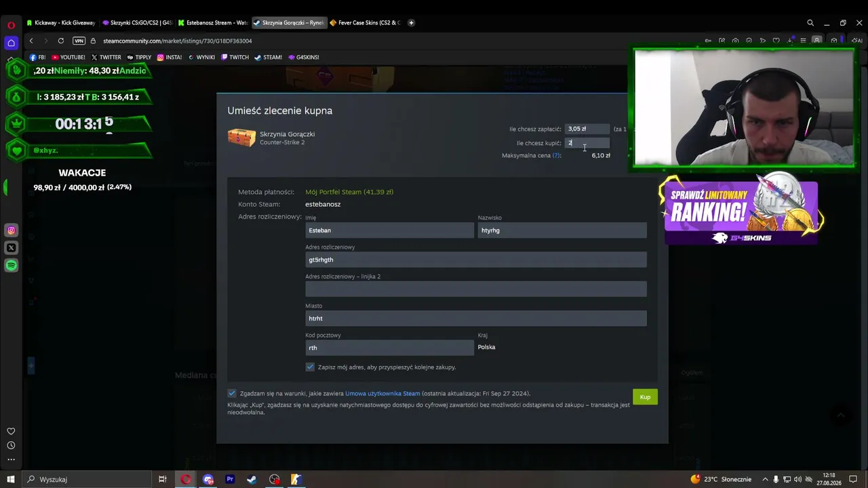868x488 pixels.
Task: Open Instagram from the Opera sidebar
Action: [11, 230]
